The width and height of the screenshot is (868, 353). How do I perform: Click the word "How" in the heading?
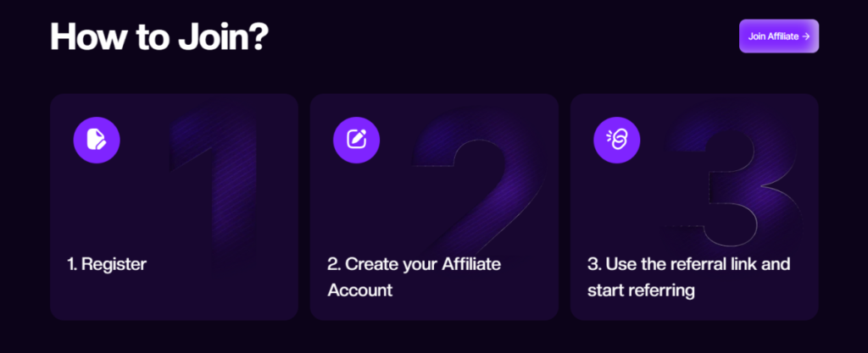pyautogui.click(x=86, y=37)
